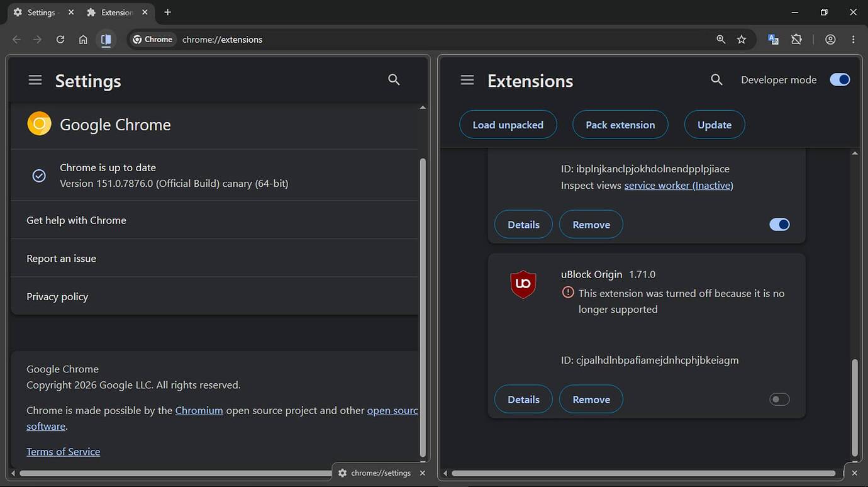
Task: Click the 'Chrome is up to date' text
Action: coord(108,167)
